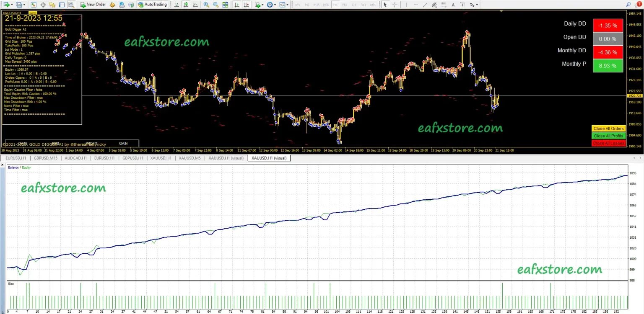The width and height of the screenshot is (644, 314).
Task: Zoom in on the chart
Action: click(206, 5)
